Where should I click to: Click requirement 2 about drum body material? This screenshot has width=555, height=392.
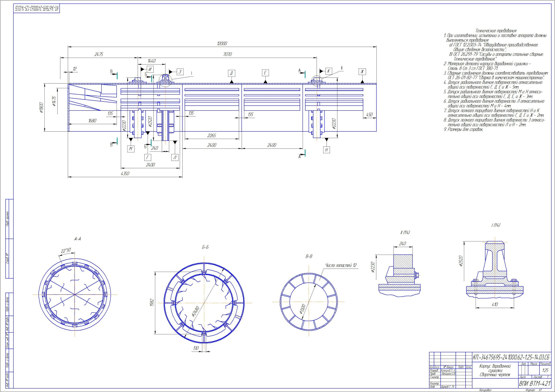click(487, 66)
